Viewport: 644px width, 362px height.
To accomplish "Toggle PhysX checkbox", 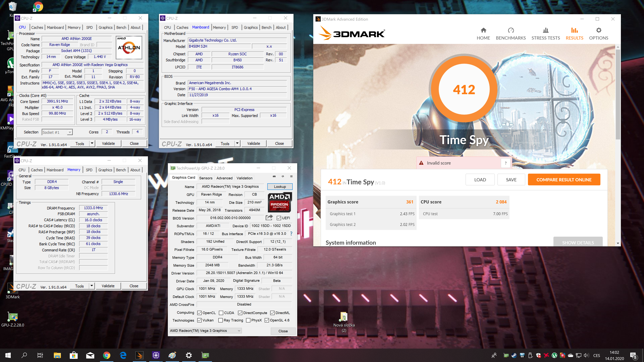I will pyautogui.click(x=248, y=320).
